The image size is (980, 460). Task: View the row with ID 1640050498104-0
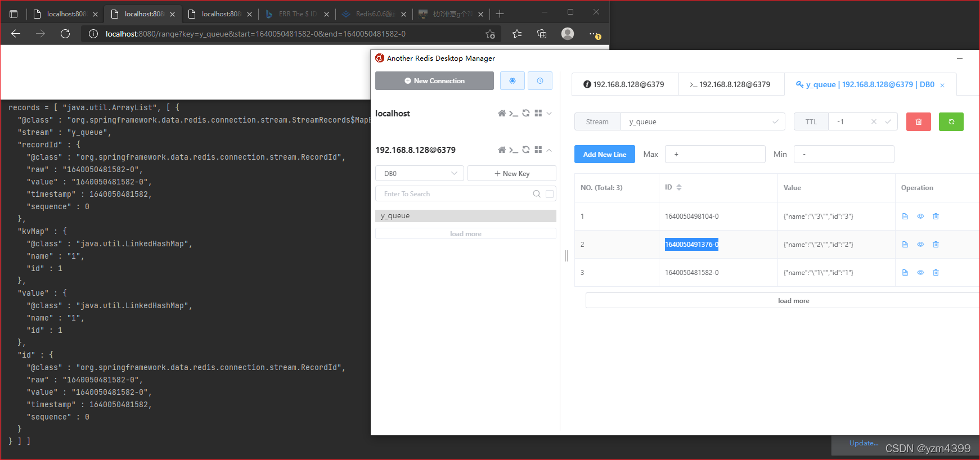(x=920, y=217)
